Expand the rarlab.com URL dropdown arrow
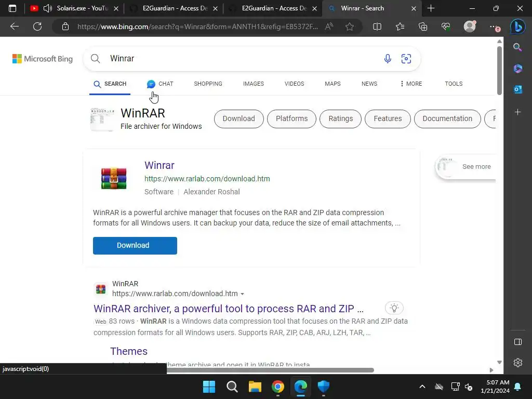This screenshot has height=399, width=532. 242,294
